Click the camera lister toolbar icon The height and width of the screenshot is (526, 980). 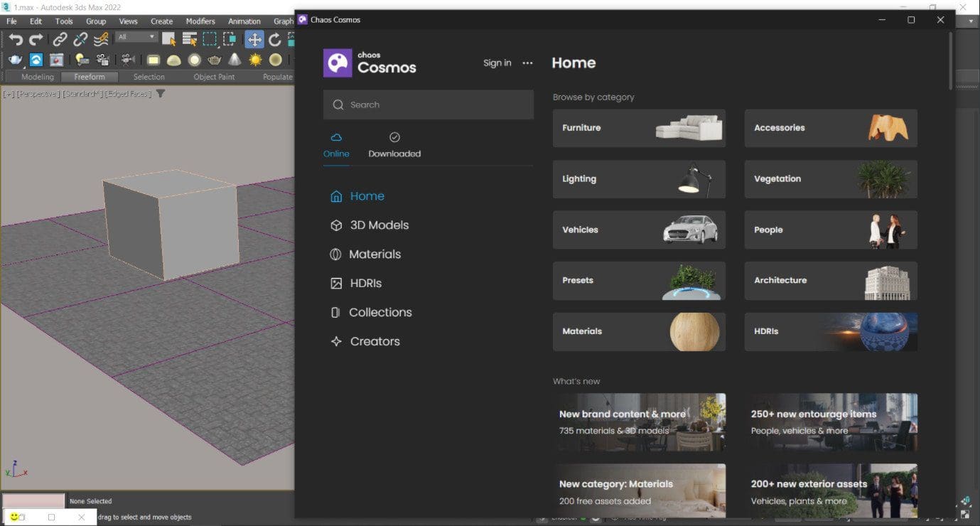click(x=102, y=60)
